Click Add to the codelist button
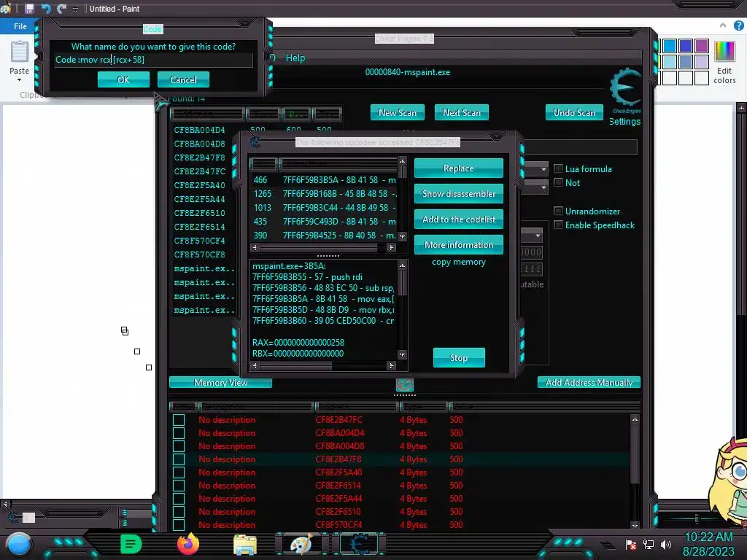The width and height of the screenshot is (747, 560). click(459, 219)
